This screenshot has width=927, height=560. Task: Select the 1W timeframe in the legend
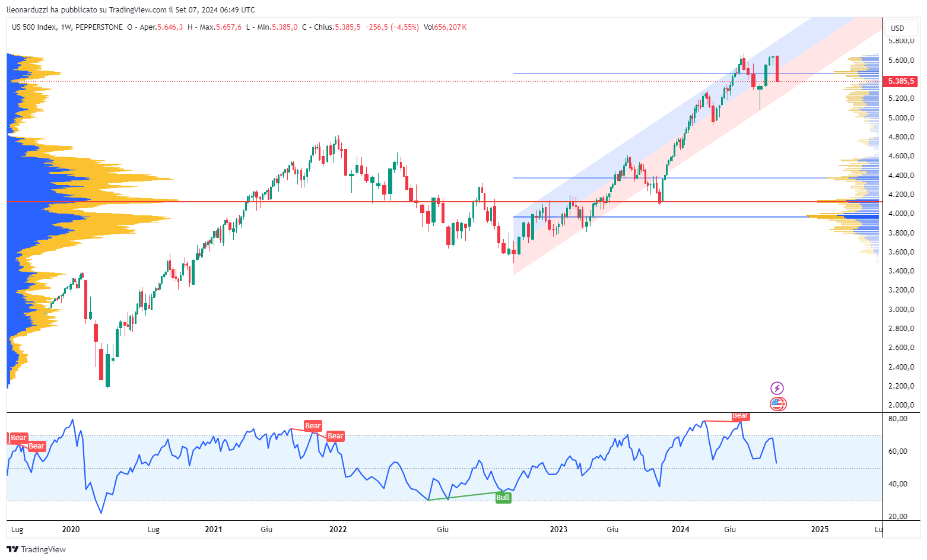click(x=66, y=27)
